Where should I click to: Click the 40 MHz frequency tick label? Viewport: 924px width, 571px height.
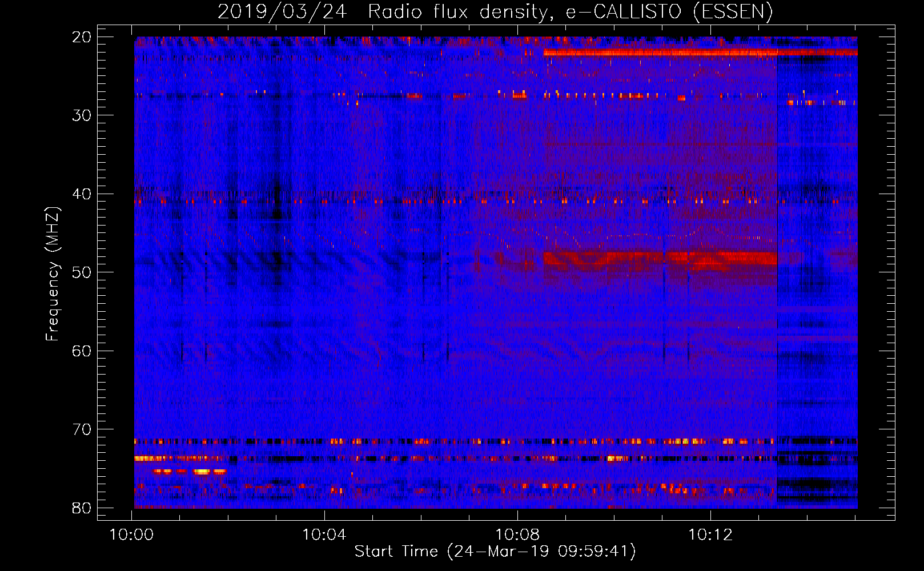82,194
